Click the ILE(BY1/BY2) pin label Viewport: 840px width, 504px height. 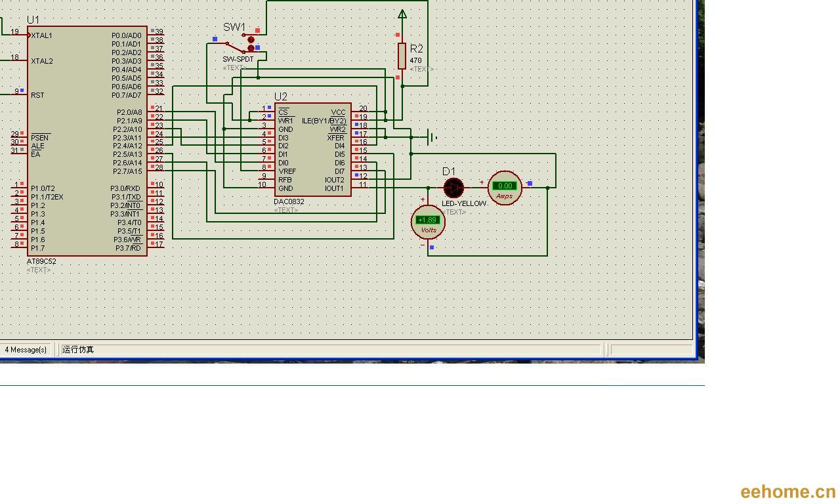point(324,121)
